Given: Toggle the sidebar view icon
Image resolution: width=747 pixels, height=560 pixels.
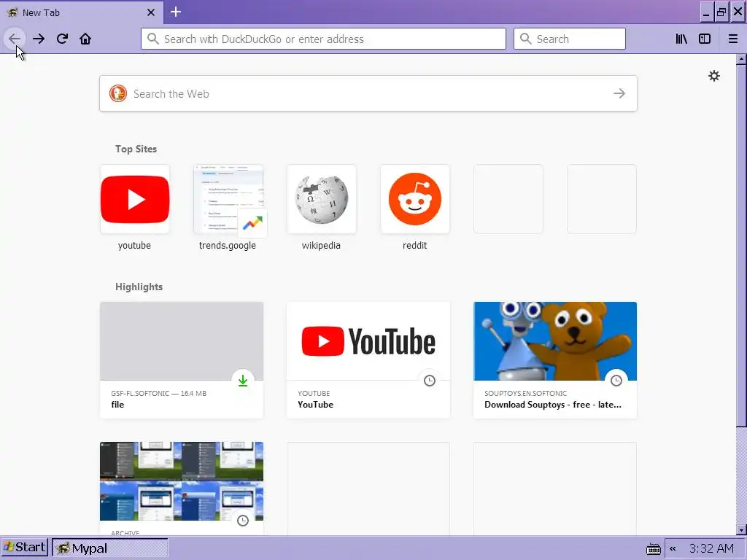Looking at the screenshot, I should pyautogui.click(x=705, y=39).
